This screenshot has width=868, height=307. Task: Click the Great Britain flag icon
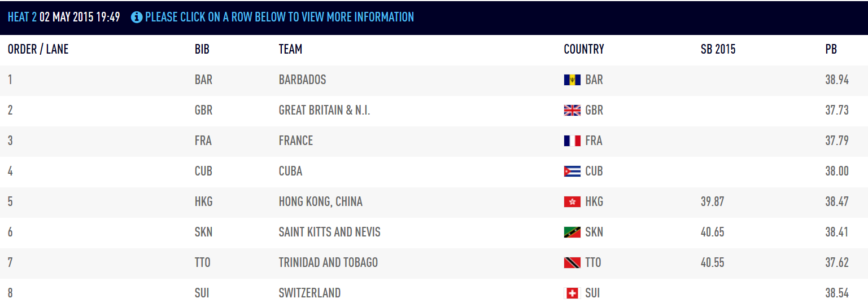(x=572, y=110)
